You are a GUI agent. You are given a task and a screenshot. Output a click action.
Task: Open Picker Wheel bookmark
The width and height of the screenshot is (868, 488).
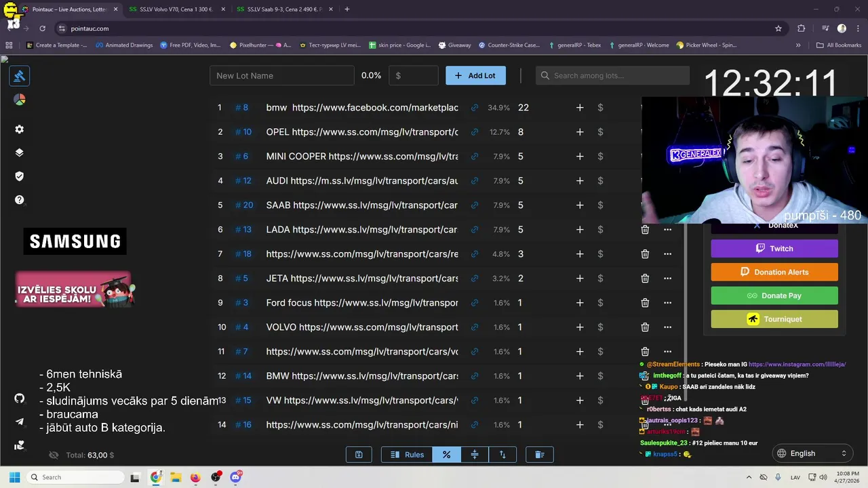[707, 45]
